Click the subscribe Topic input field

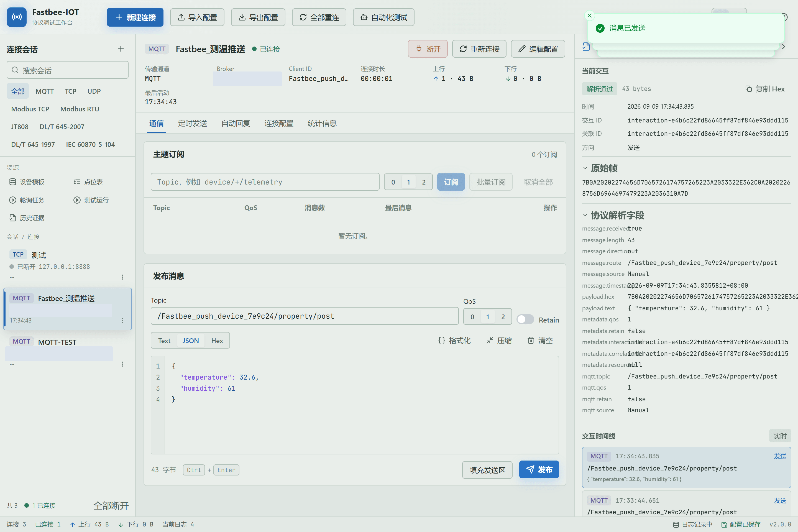coord(265,182)
